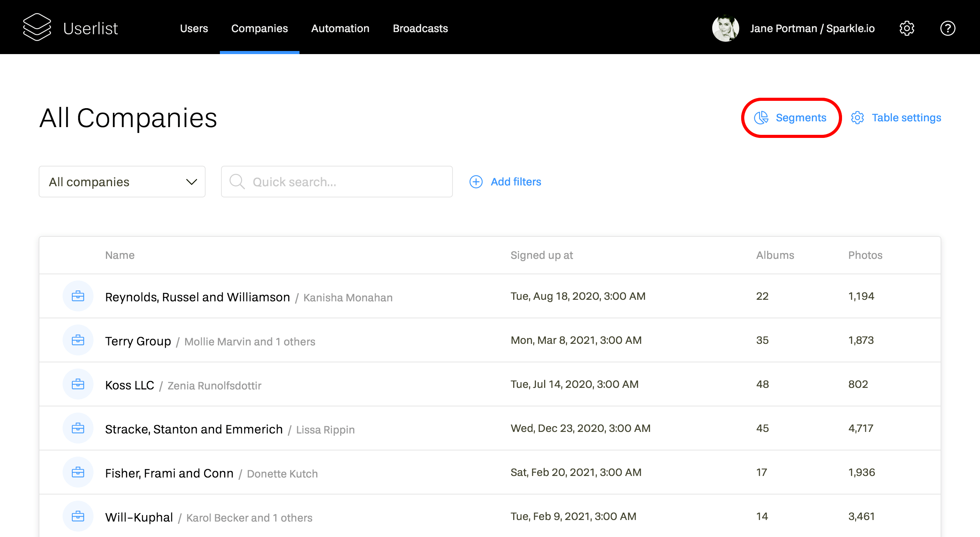Screen dimensions: 980x537
Task: Sort by the Signed up at column header
Action: 541,255
